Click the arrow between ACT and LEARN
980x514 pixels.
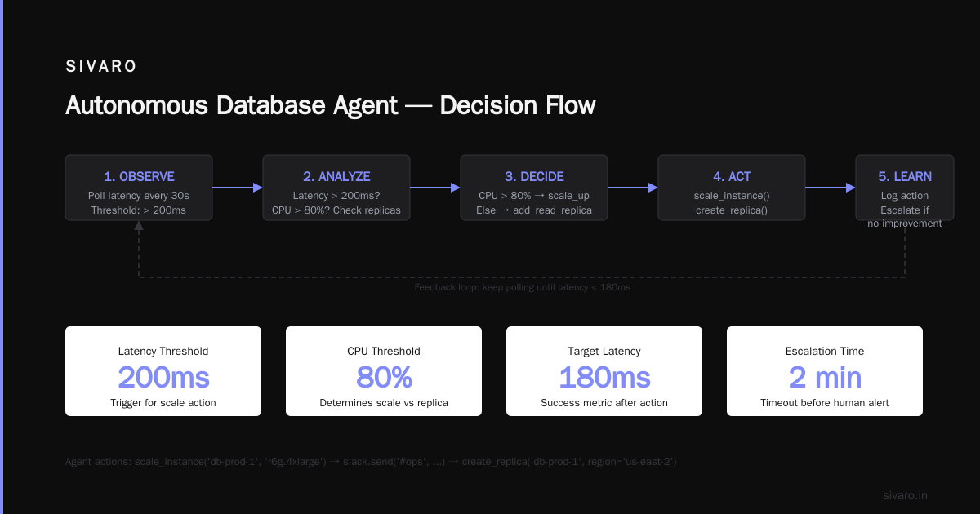(x=831, y=188)
